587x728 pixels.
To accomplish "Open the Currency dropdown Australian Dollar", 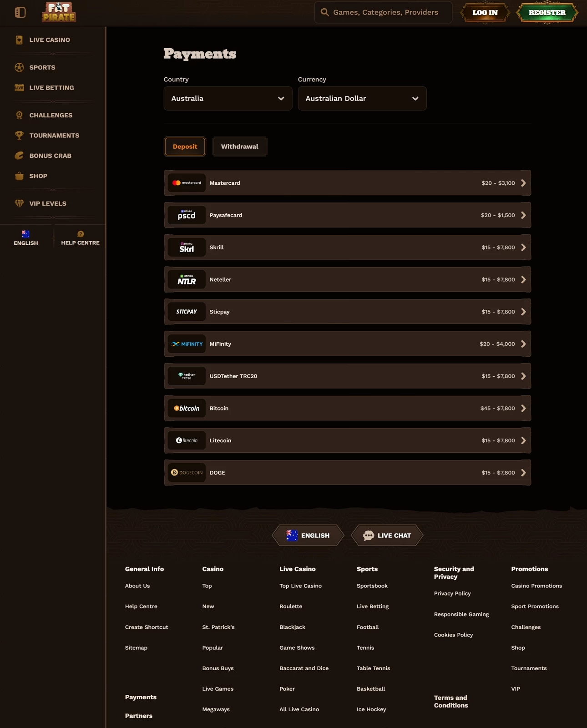I will pos(362,98).
